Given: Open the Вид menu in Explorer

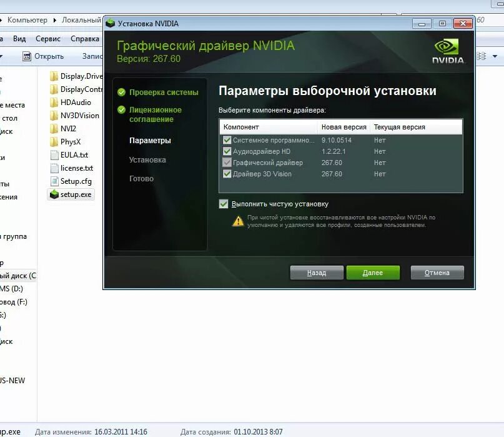Looking at the screenshot, I should coord(19,39).
